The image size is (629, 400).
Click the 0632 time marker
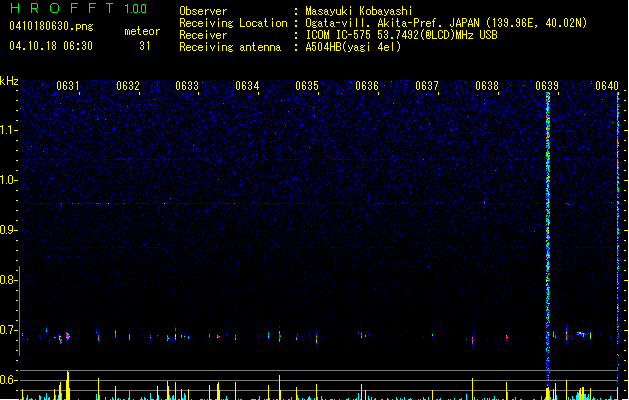click(x=128, y=86)
